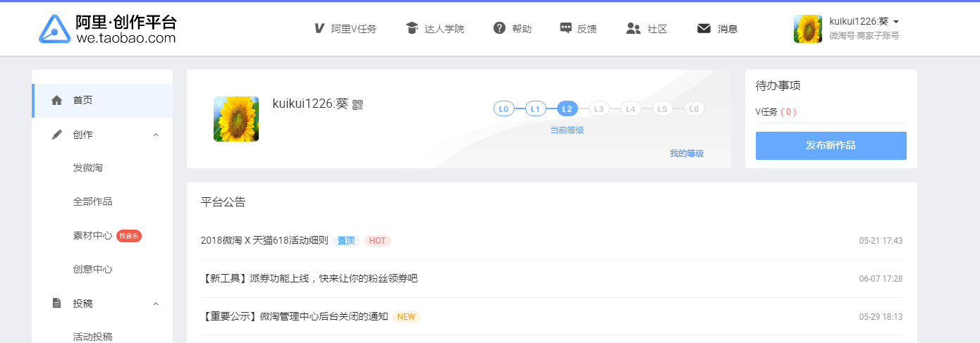Click the pencil icon beside 创作
Image resolution: width=980 pixels, height=343 pixels.
pos(57,134)
